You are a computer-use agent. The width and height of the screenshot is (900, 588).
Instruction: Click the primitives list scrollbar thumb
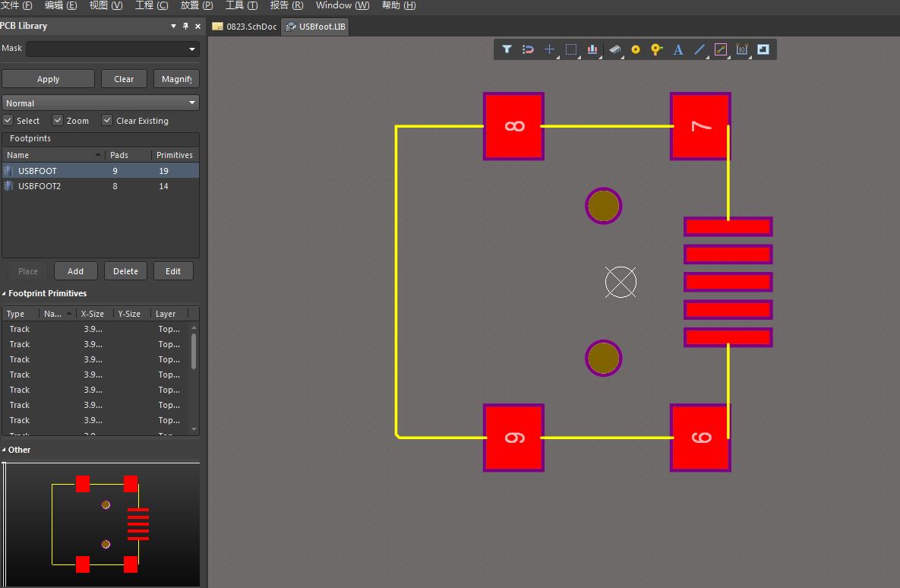194,352
